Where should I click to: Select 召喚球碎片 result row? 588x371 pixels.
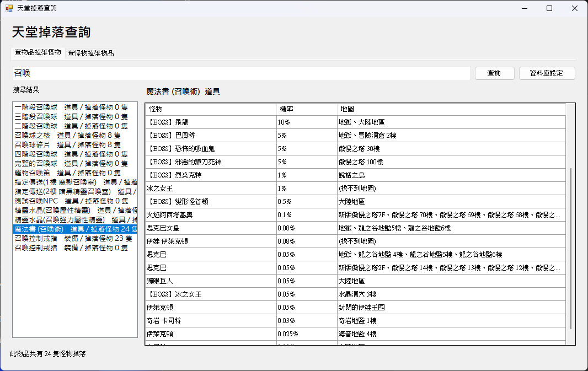coord(75,144)
